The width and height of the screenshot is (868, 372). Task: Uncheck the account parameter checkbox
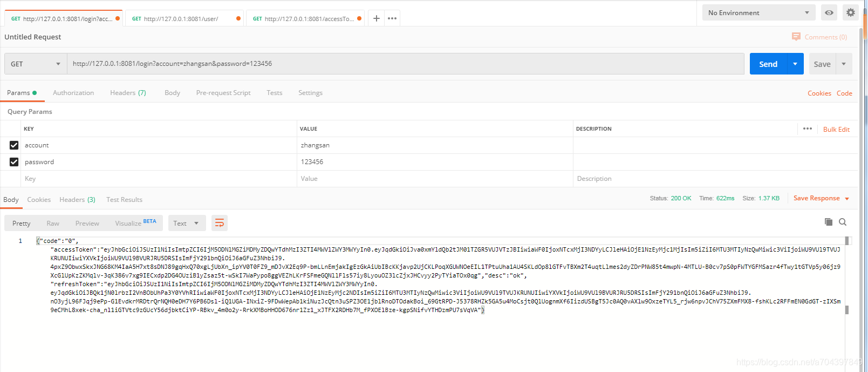point(14,145)
